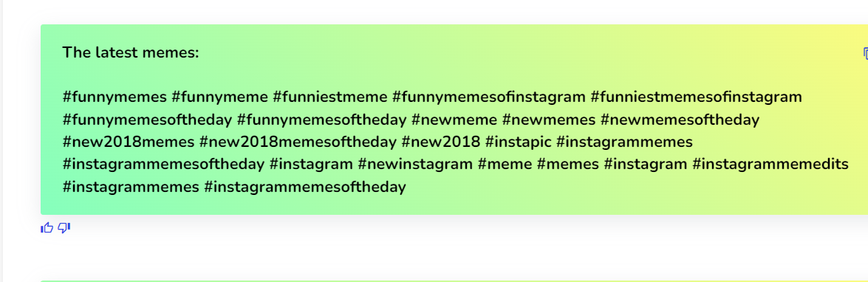
Task: Select the #funnymemesofinstagram hashtag
Action: tap(489, 97)
